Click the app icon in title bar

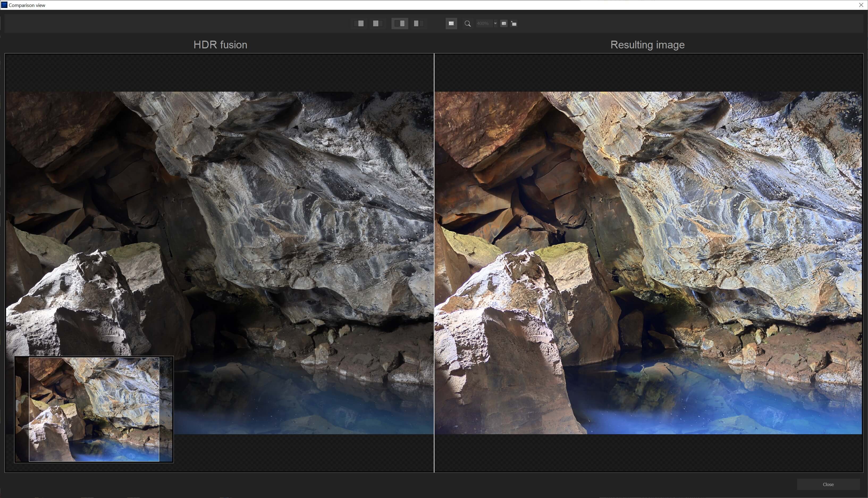(x=4, y=5)
